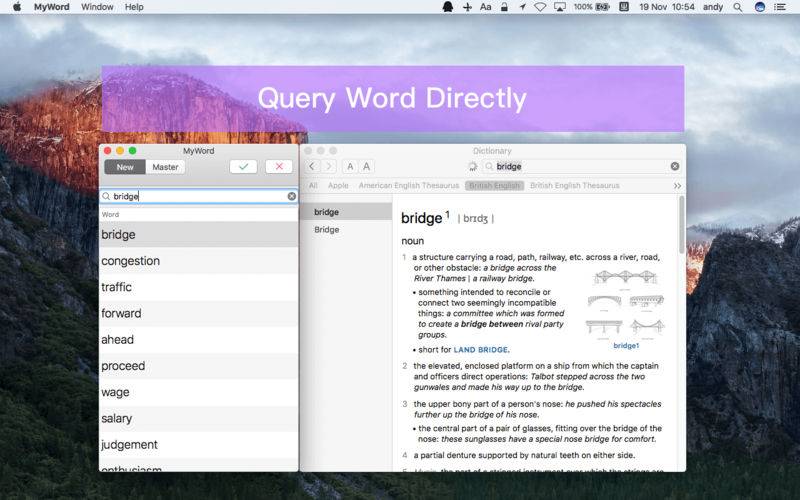This screenshot has height=500, width=800.
Task: Select British English Thesaurus tab
Action: [x=574, y=186]
